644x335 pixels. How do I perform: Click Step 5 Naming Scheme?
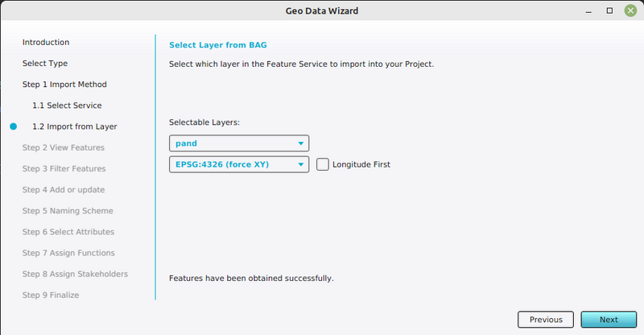tap(68, 210)
